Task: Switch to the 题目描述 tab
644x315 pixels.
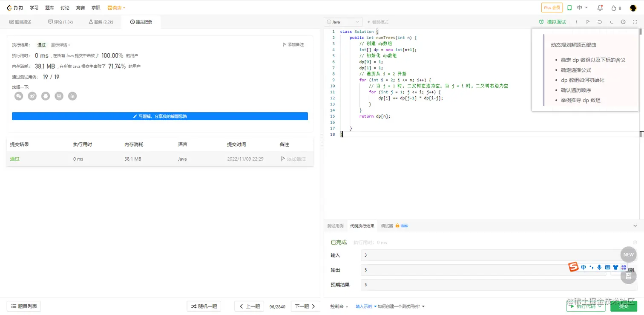Action: tap(20, 22)
